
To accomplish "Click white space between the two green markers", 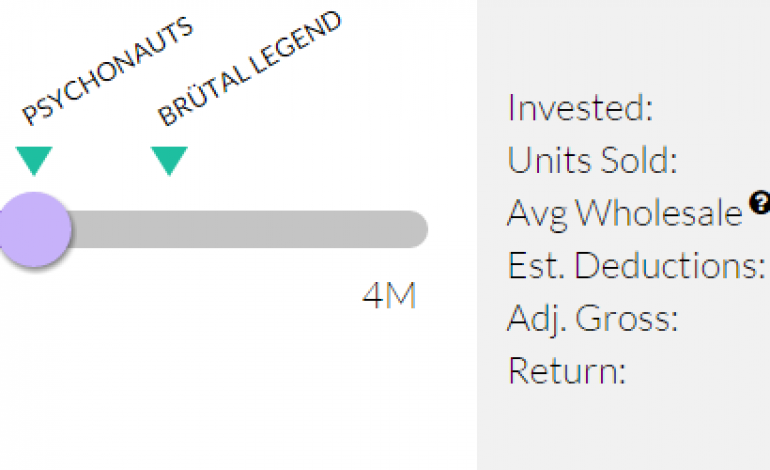I will (x=101, y=160).
